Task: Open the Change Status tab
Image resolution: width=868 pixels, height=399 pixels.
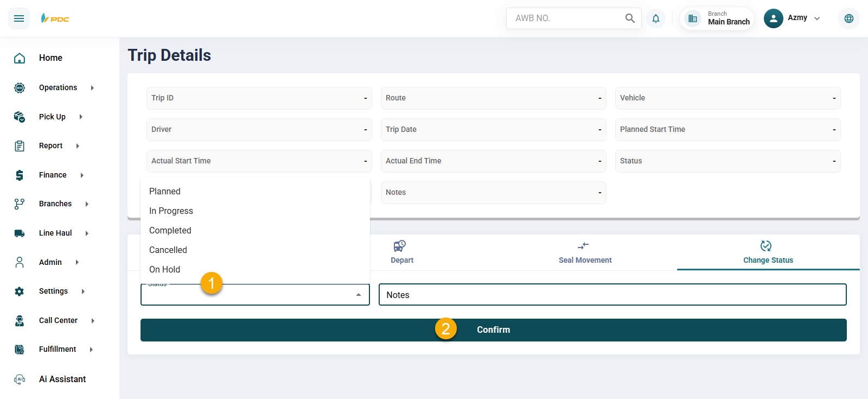Action: (768, 252)
